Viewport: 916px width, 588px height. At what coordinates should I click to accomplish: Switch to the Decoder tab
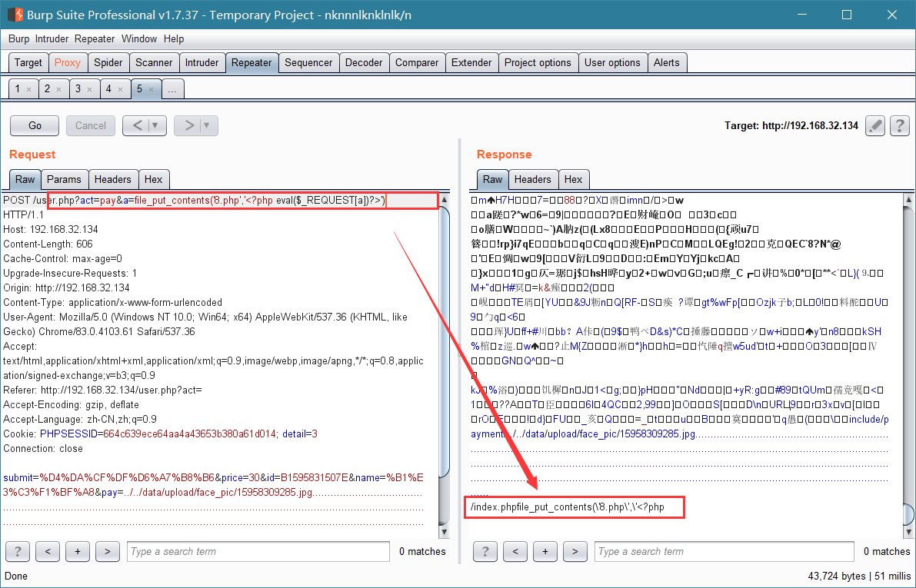point(363,62)
